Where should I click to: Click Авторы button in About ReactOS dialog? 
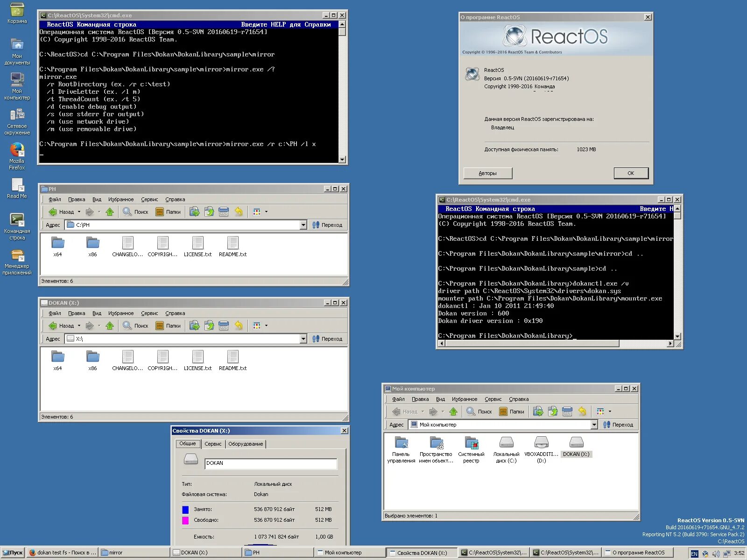(x=488, y=173)
